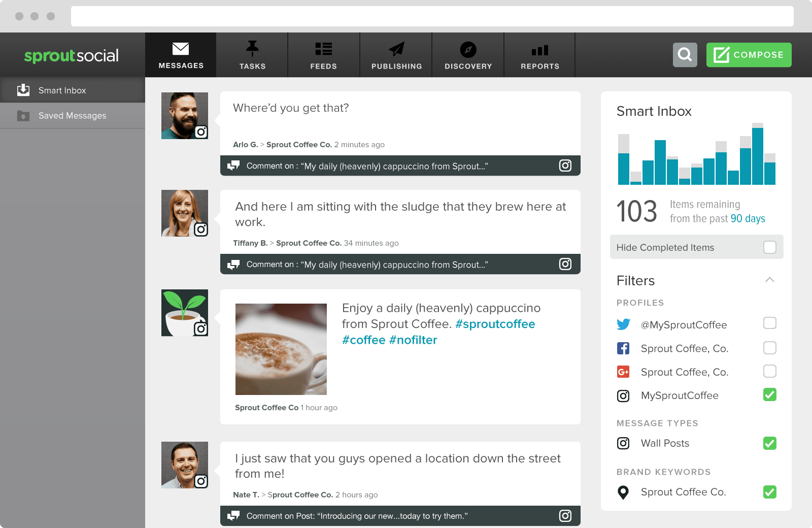This screenshot has height=528, width=812.
Task: Click the Instagram badge on Tiffany's avatar
Action: (x=201, y=229)
